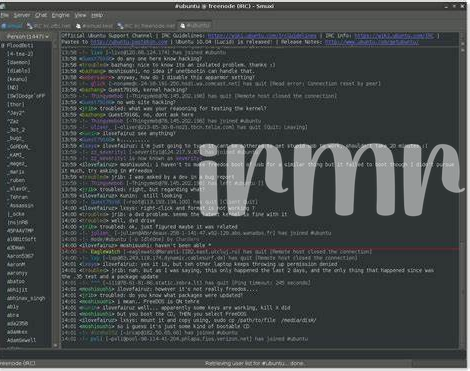Switch to the IRC freenode.net server tab

146,26
